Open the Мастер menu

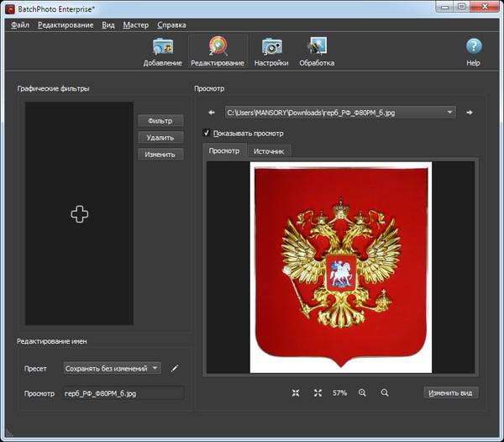pyautogui.click(x=135, y=25)
